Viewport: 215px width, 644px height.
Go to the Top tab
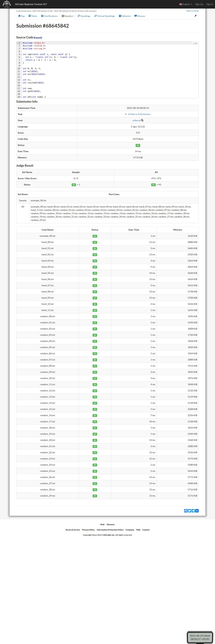[x=21, y=16]
